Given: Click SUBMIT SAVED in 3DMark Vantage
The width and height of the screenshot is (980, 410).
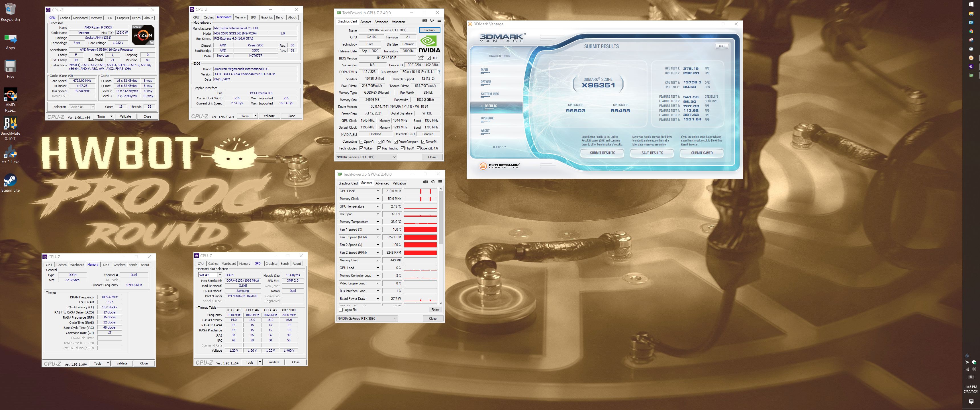Looking at the screenshot, I should click(x=701, y=153).
